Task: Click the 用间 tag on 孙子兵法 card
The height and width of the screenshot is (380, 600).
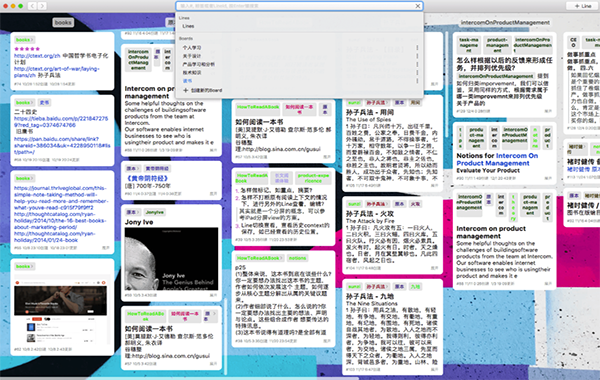Action: point(415,103)
